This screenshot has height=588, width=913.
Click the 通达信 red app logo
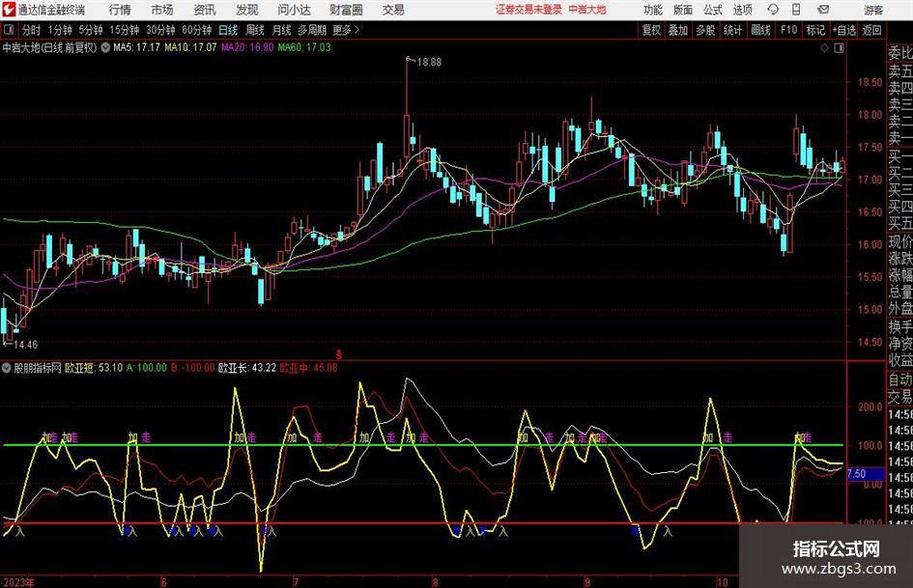pos(9,10)
